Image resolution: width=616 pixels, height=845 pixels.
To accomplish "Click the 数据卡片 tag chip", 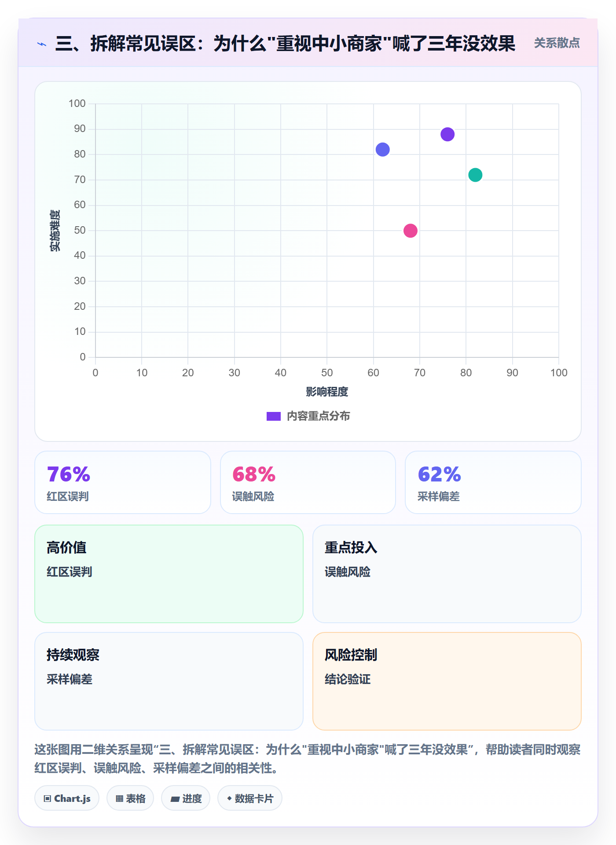I will coord(250,798).
